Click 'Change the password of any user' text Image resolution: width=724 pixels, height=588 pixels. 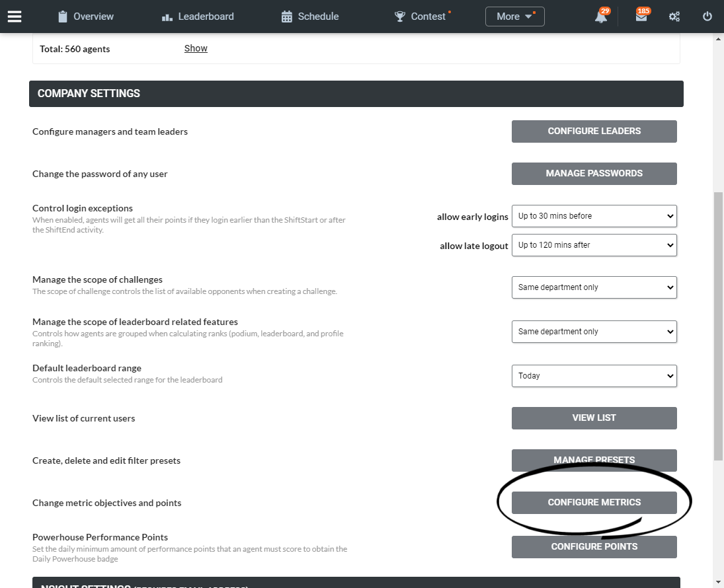(x=100, y=174)
